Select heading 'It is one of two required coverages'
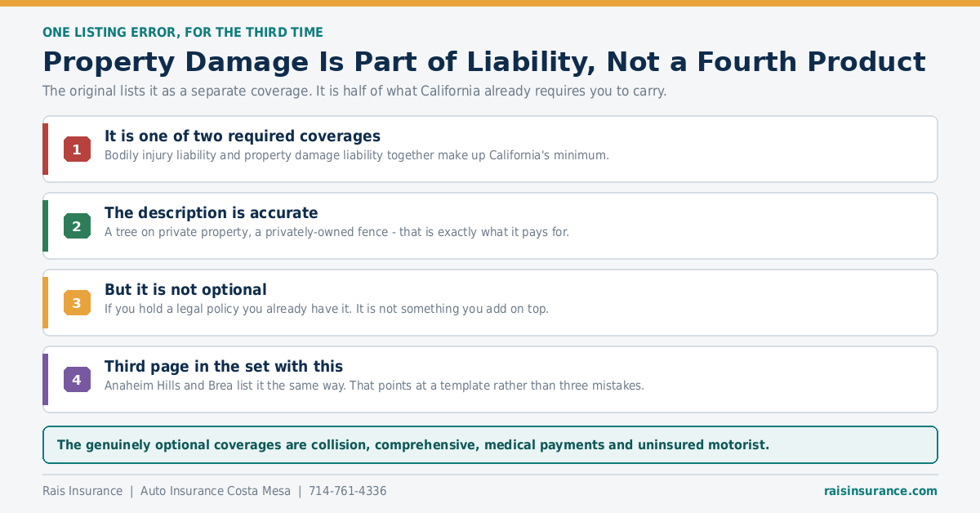The width and height of the screenshot is (980, 513). (x=243, y=136)
